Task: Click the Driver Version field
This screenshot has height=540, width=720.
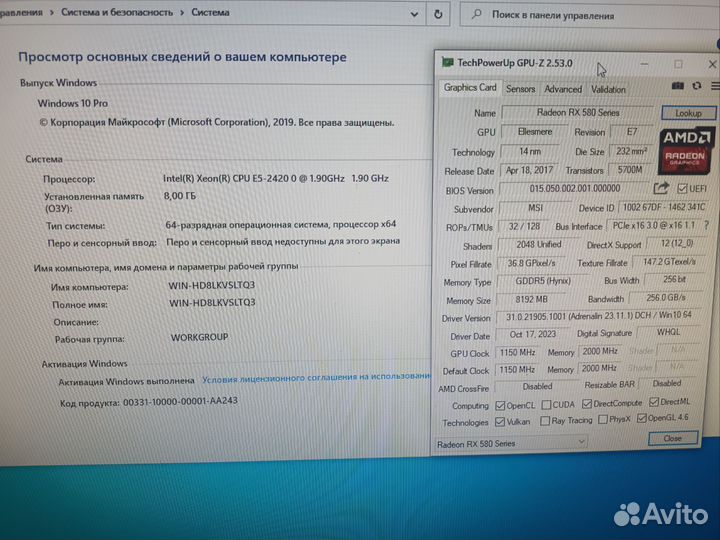Action: [598, 316]
